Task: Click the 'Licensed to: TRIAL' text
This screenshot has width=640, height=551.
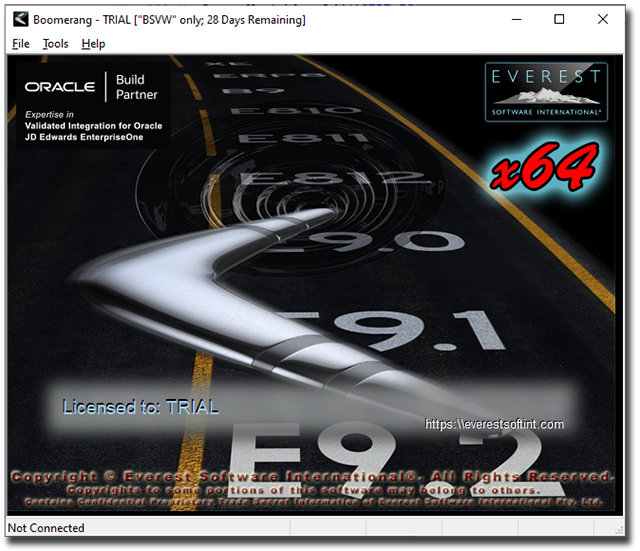Action: click(140, 407)
